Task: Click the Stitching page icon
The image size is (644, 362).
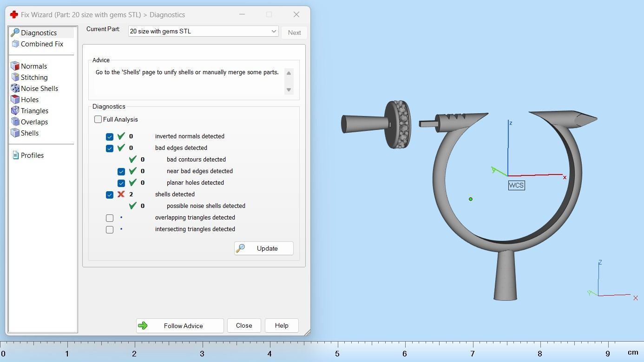Action: (x=15, y=77)
